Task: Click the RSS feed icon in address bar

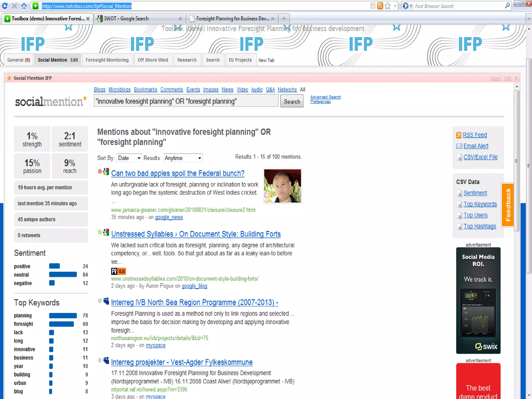Action: (x=380, y=6)
